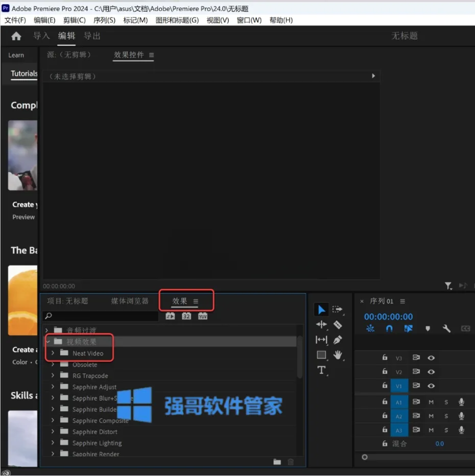475x476 pixels.
Task: Toggle Linked Selection in timeline
Action: point(409,328)
